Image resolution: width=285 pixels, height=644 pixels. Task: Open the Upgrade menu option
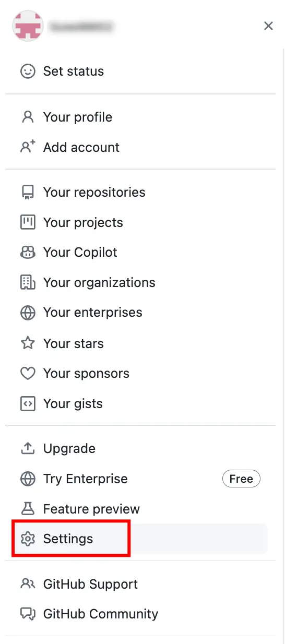[x=140, y=448]
